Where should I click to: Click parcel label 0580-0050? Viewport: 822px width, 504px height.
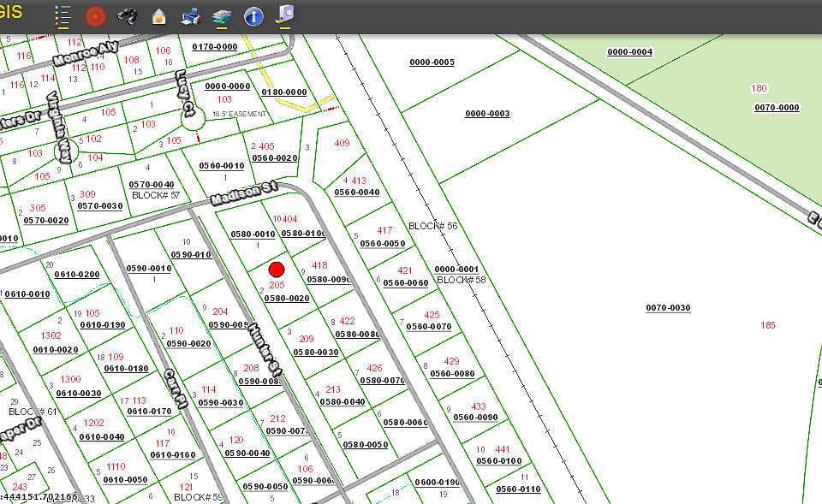click(x=366, y=445)
